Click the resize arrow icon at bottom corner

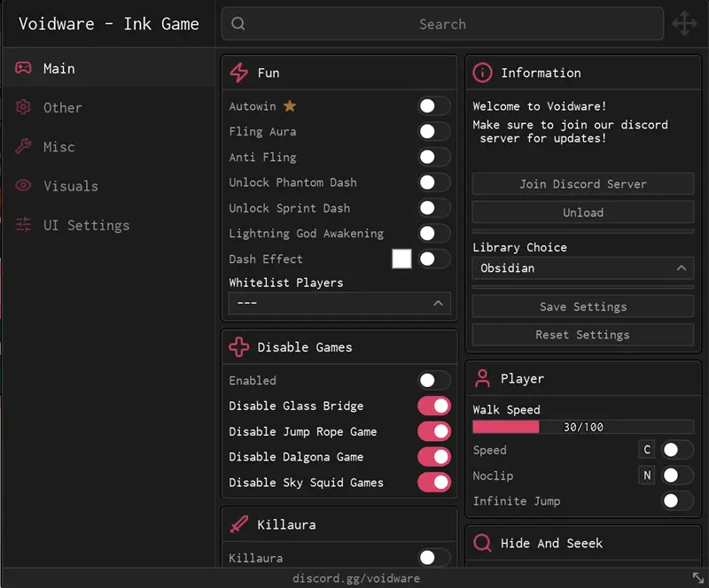698,577
